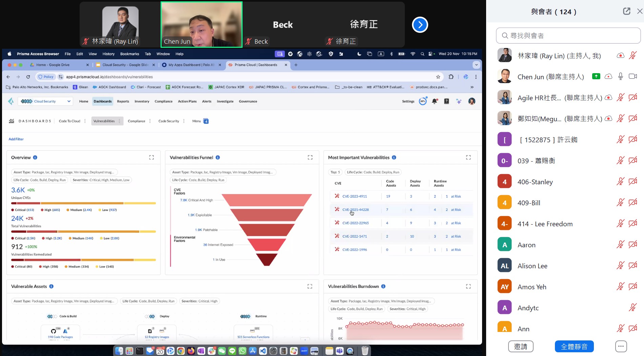The height and width of the screenshot is (356, 644).
Task: Open the notifications bell icon
Action: click(435, 101)
